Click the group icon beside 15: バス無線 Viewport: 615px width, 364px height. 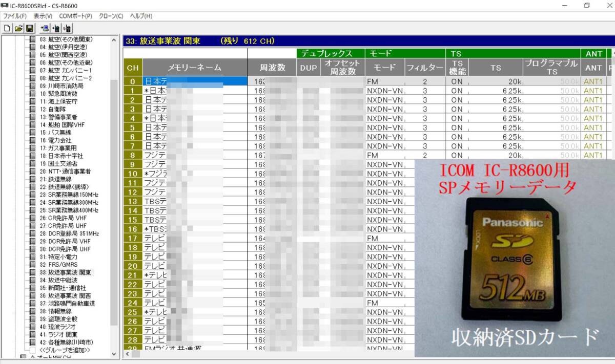pyautogui.click(x=33, y=133)
